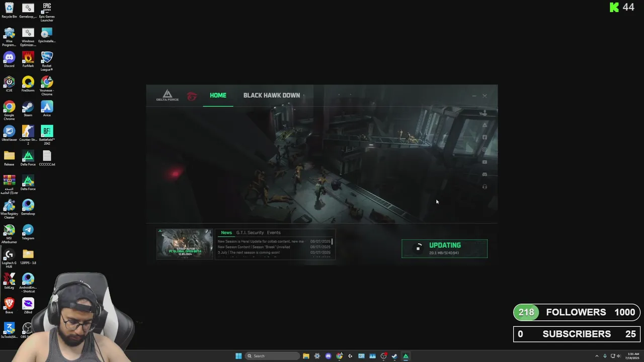
Task: Select the Wise Registry Cleaner icon
Action: point(9,209)
